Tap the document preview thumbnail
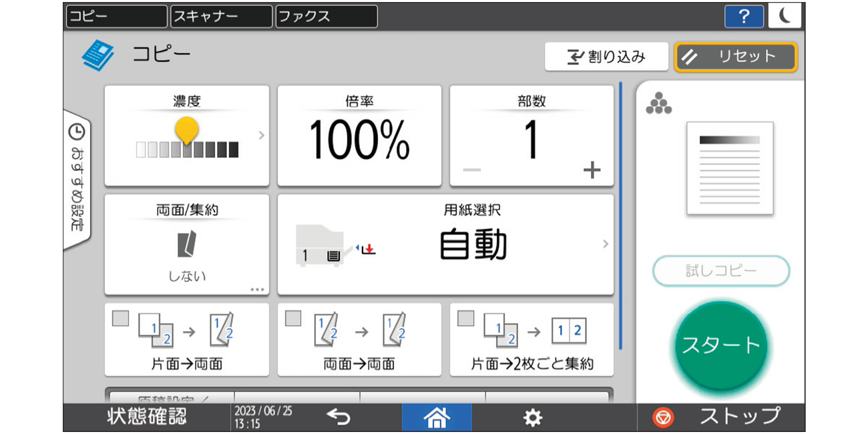The image size is (868, 434). [730, 168]
